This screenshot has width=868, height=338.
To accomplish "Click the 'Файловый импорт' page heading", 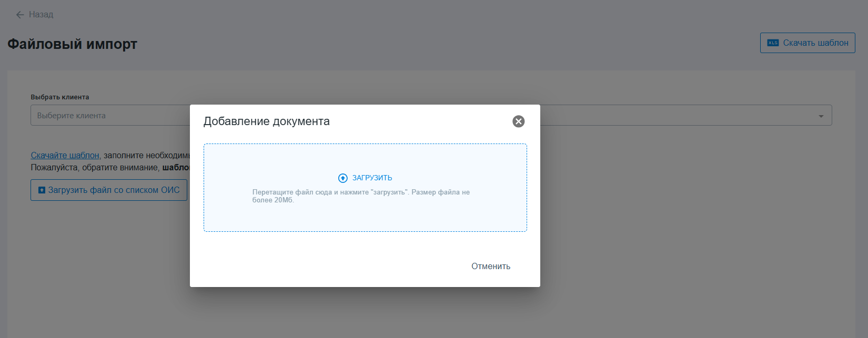I will (72, 44).
